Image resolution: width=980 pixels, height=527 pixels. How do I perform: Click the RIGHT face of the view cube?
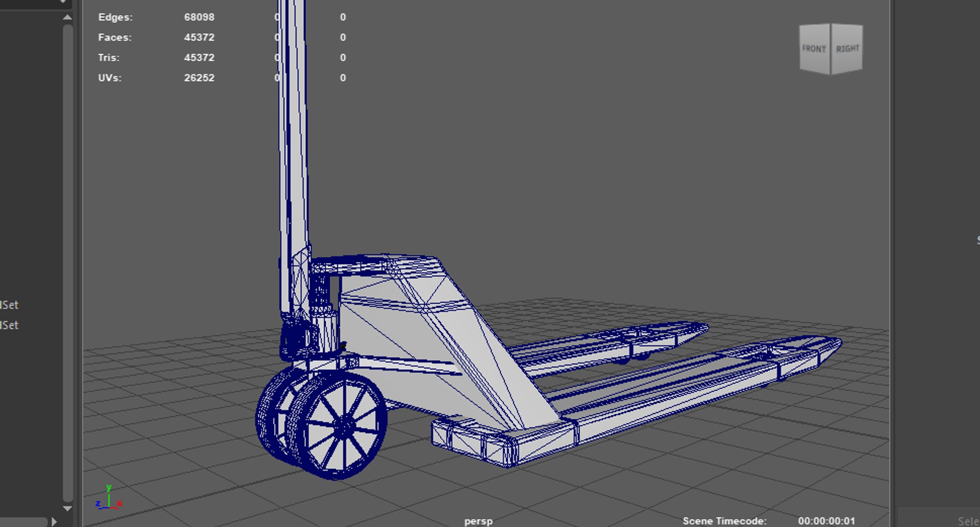tap(847, 49)
